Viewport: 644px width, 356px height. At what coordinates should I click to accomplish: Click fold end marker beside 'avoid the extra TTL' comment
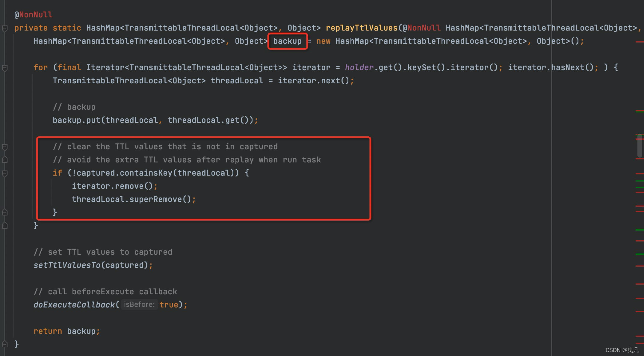[x=5, y=160]
